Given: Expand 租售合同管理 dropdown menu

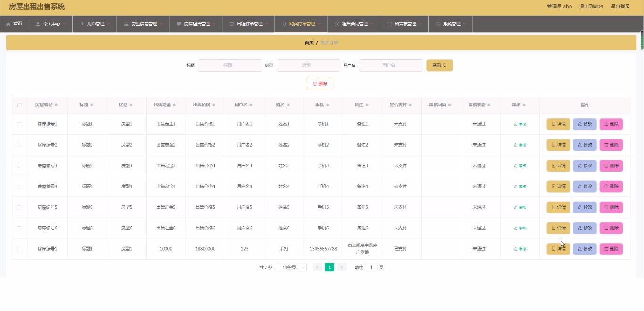Looking at the screenshot, I should [x=354, y=24].
